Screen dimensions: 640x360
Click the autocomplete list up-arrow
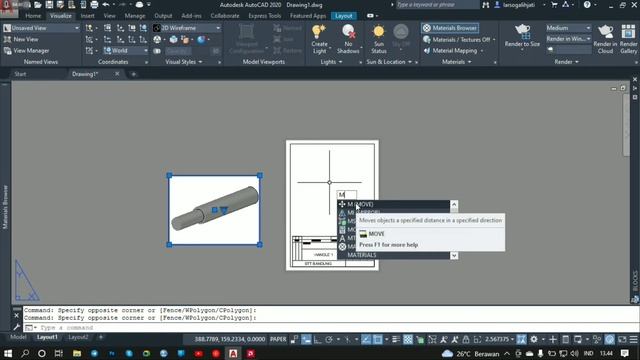[454, 204]
